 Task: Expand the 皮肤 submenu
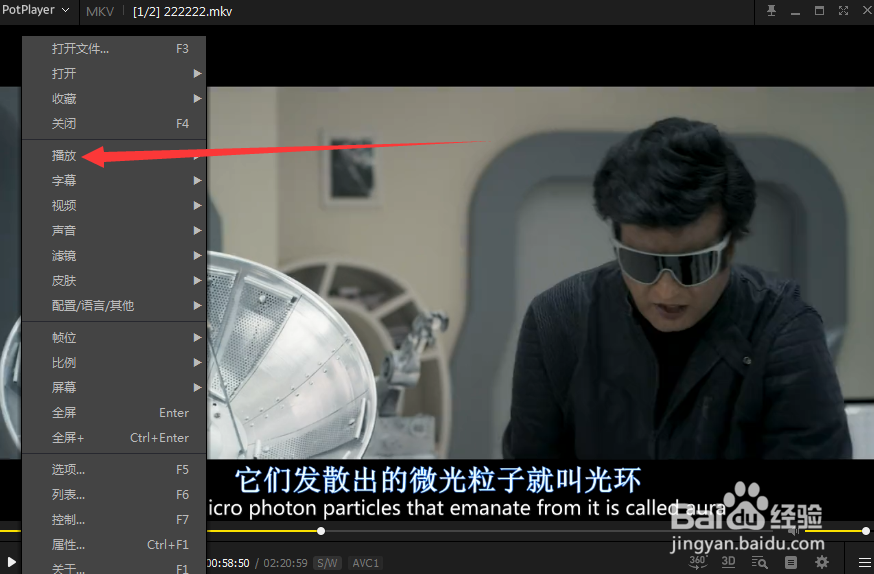[x=114, y=281]
